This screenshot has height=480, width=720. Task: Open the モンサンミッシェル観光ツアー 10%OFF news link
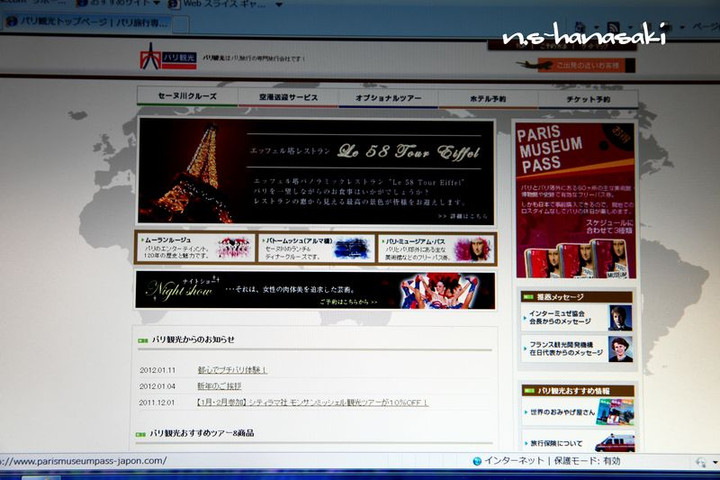click(x=312, y=403)
